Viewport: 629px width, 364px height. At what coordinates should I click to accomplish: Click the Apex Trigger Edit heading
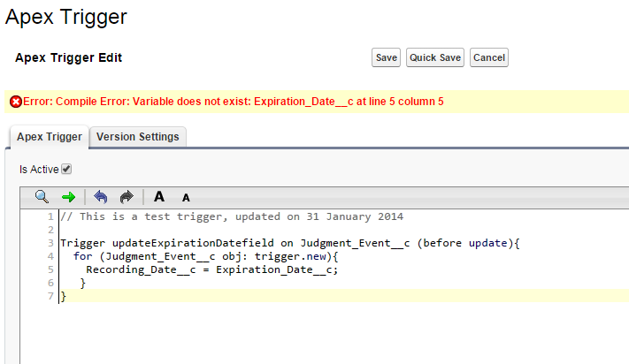click(69, 57)
